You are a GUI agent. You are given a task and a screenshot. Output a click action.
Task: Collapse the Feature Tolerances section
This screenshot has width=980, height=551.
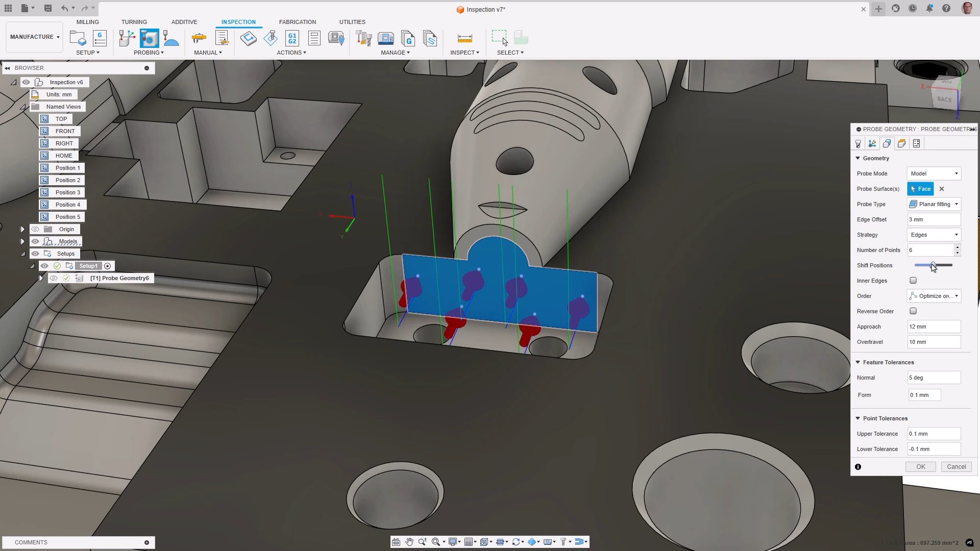[858, 362]
